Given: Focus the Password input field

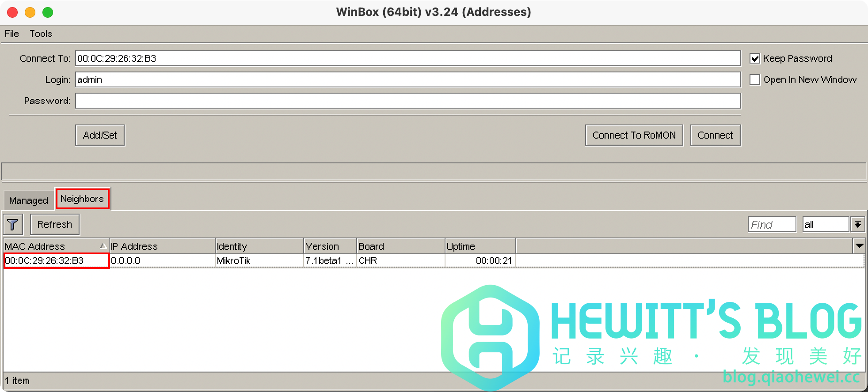Looking at the screenshot, I should click(408, 101).
